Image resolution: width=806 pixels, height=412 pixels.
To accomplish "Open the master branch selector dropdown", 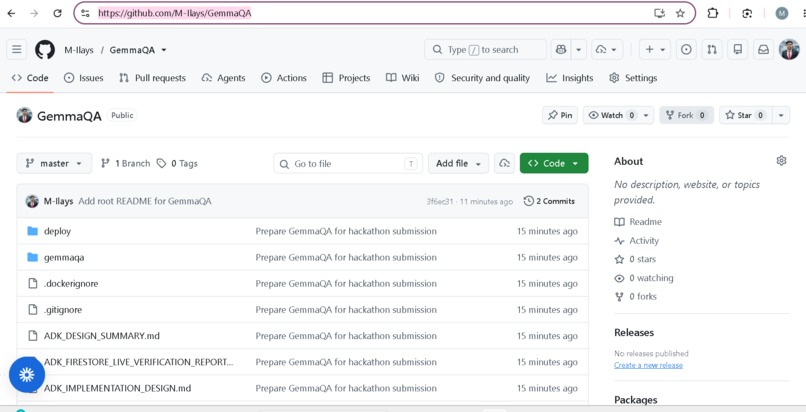I will tap(54, 163).
